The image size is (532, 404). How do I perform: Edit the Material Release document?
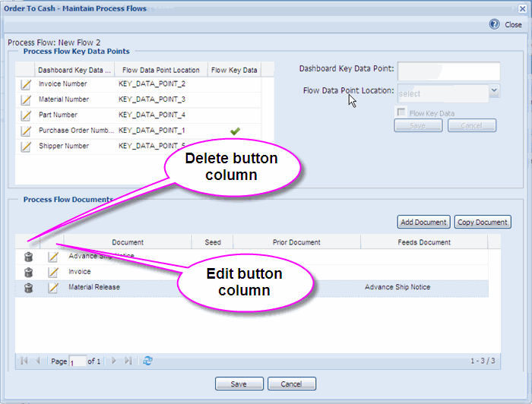click(53, 288)
